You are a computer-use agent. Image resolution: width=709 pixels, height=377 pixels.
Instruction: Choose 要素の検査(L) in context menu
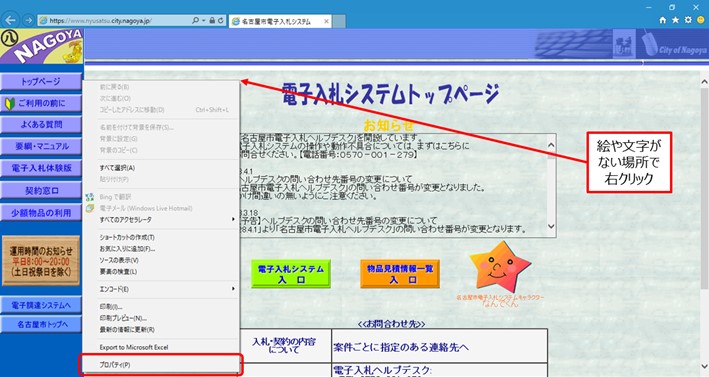[161, 272]
